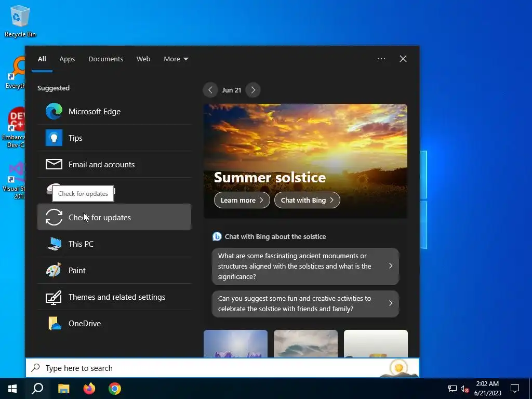Click the network status tray icon

pos(453,389)
